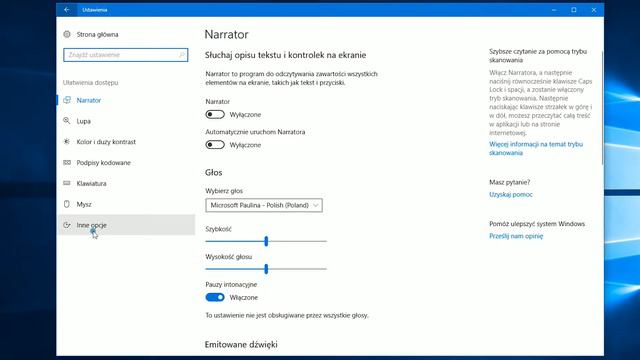
Task: Click the vertical scrollbar of settings window
Action: click(x=602, y=108)
